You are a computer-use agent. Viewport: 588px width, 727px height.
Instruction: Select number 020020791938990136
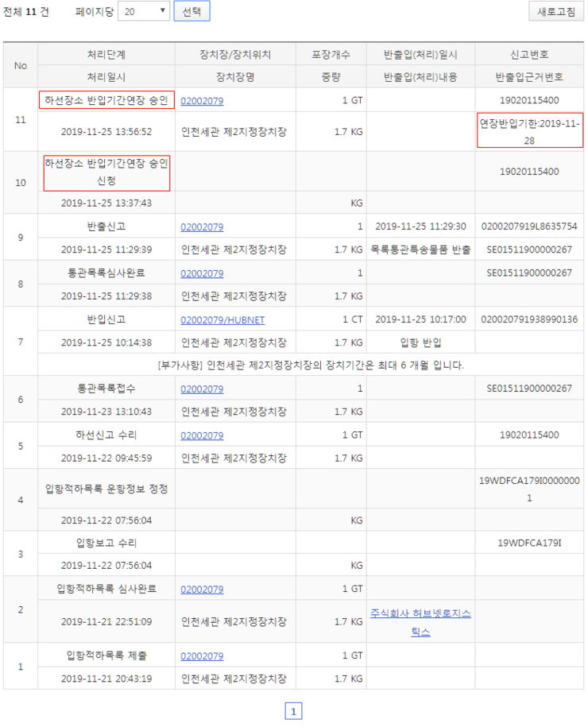[529, 319]
